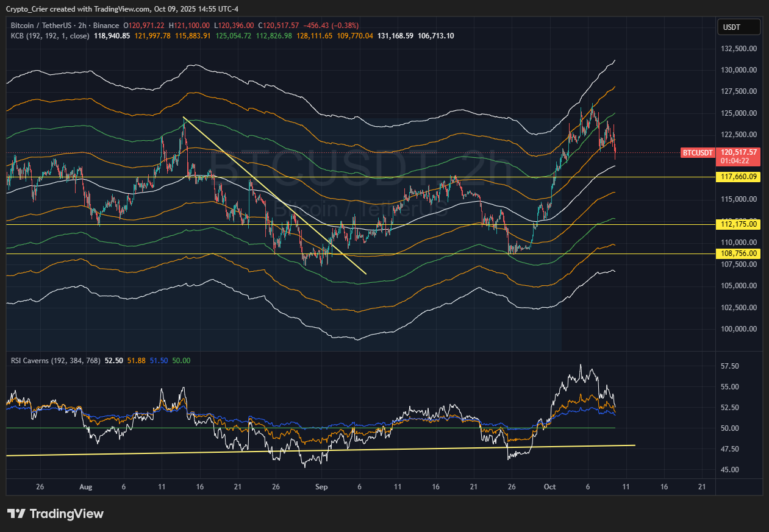769x532 pixels.
Task: Click 127,500.00 on the price axis
Action: coord(739,91)
